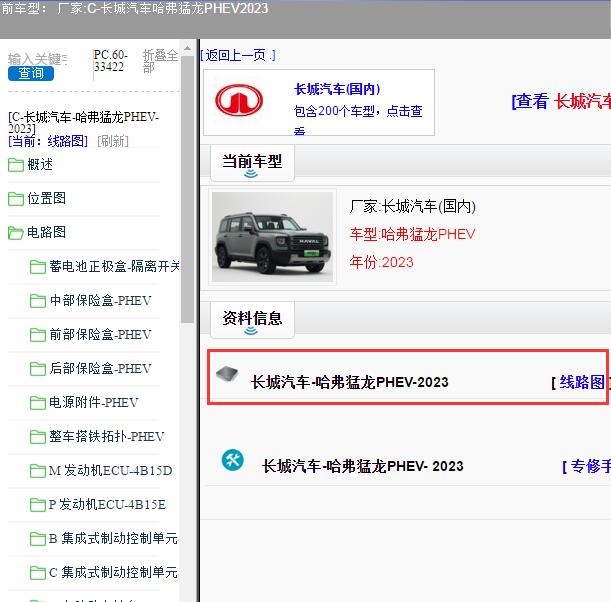
Task: Focus the keyword input field 输入关键字
Action: [x=37, y=59]
